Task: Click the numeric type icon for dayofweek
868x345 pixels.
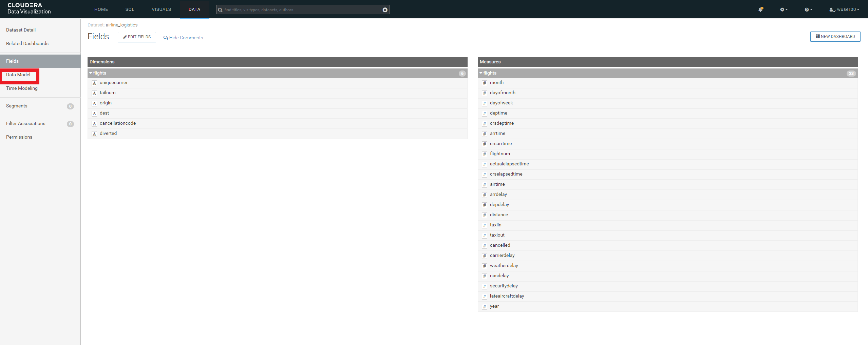Action: pyautogui.click(x=485, y=103)
